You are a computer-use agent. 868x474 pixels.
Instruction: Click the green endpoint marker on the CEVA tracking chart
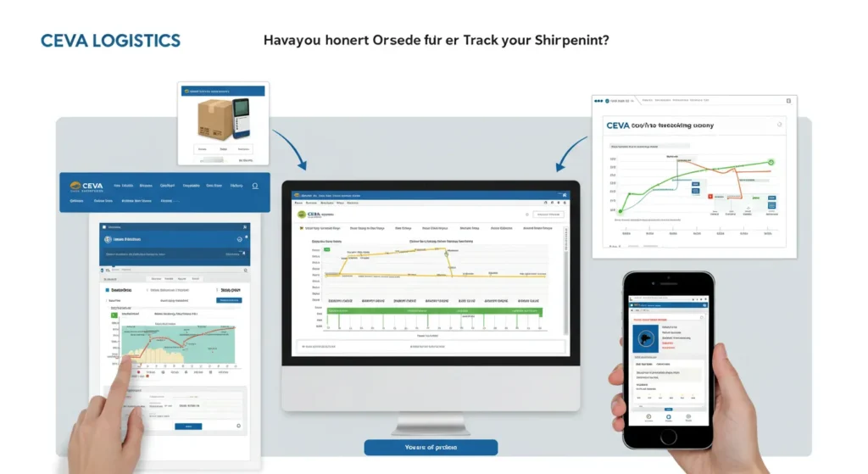pyautogui.click(x=771, y=162)
